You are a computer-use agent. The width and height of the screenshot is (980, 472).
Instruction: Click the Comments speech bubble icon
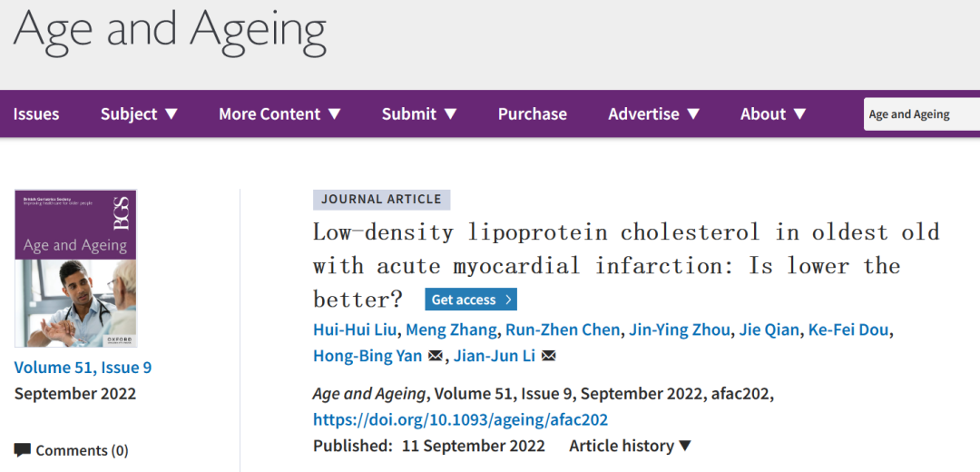click(23, 450)
